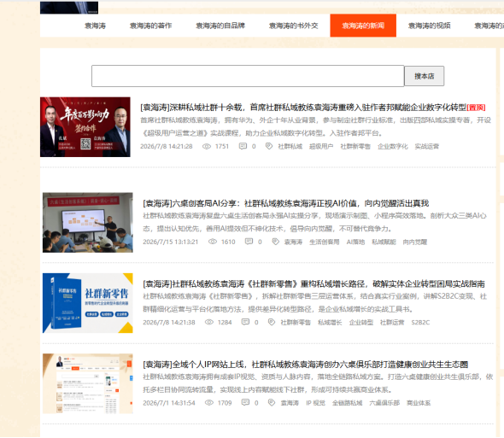The width and height of the screenshot is (504, 438).
Task: Select the 社群私域 tag
Action: pos(290,147)
